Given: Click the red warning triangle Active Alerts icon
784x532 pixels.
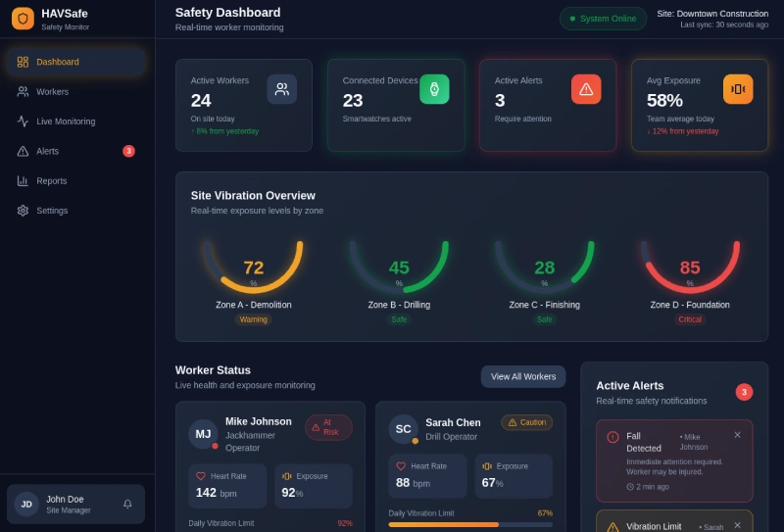Looking at the screenshot, I should click(586, 89).
